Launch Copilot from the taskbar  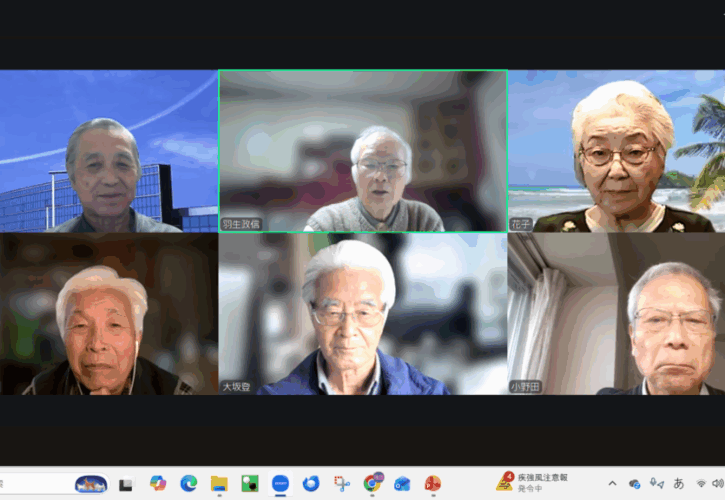(x=157, y=483)
